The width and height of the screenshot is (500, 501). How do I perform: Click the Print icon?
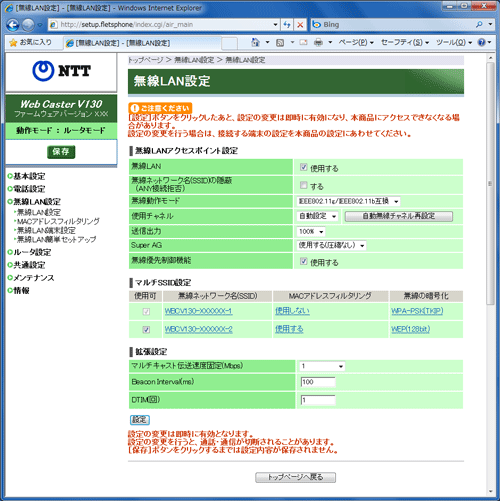pyautogui.click(x=319, y=42)
